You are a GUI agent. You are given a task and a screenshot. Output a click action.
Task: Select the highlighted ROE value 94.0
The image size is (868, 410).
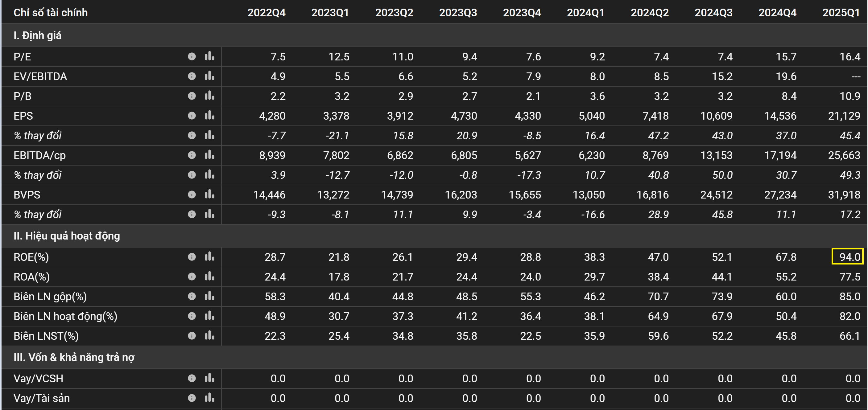[847, 257]
